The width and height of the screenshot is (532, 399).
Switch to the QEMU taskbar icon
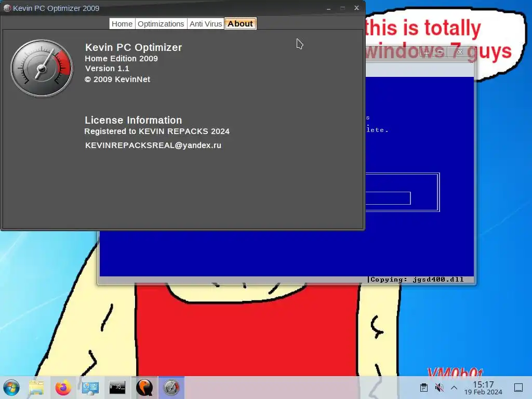144,388
